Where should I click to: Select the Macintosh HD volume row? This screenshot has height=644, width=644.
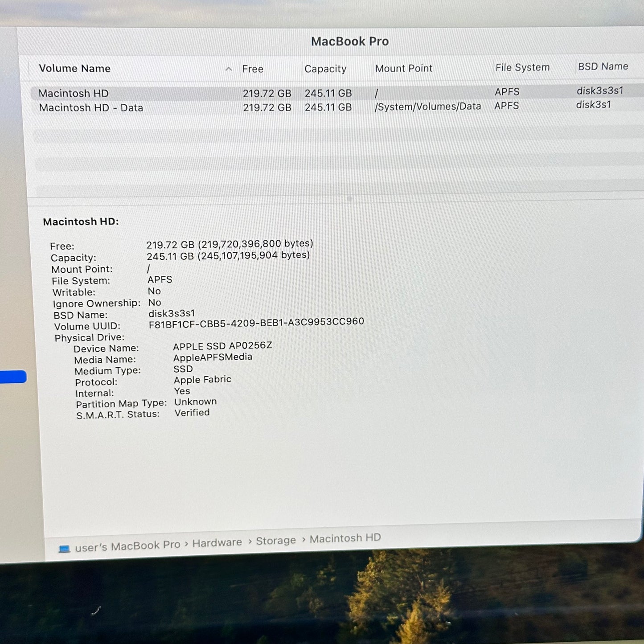[337, 93]
